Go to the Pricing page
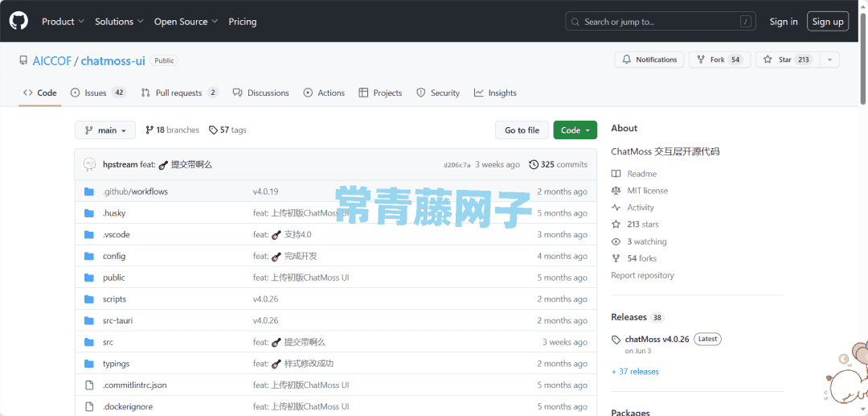The height and width of the screenshot is (416, 868). [243, 22]
